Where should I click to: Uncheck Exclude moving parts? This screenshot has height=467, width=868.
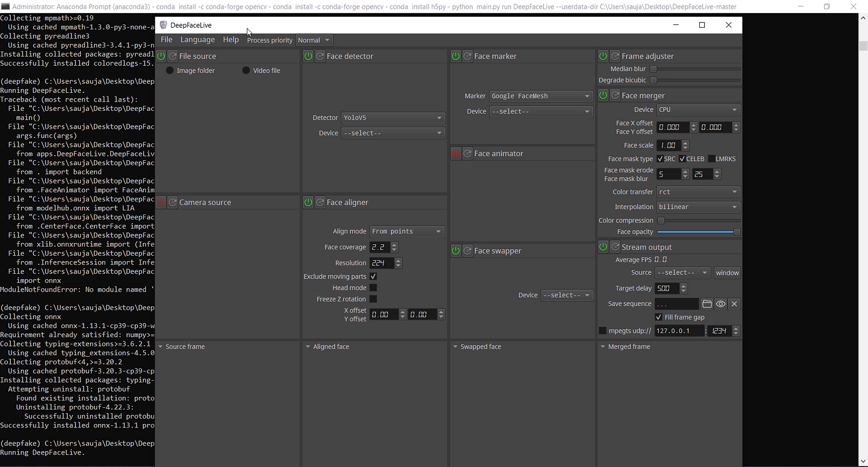pos(373,276)
